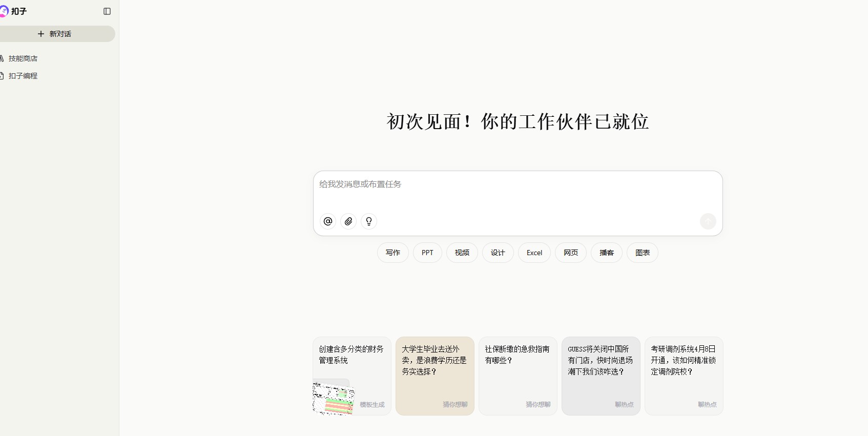Screen dimensions: 868x436
Task: Pick the 网页 skill chip
Action: 571,253
